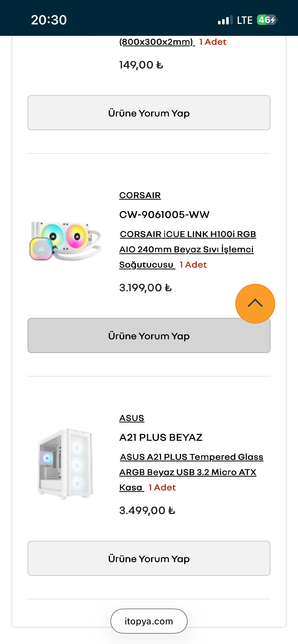Tap the LTE network indicator

click(x=245, y=20)
